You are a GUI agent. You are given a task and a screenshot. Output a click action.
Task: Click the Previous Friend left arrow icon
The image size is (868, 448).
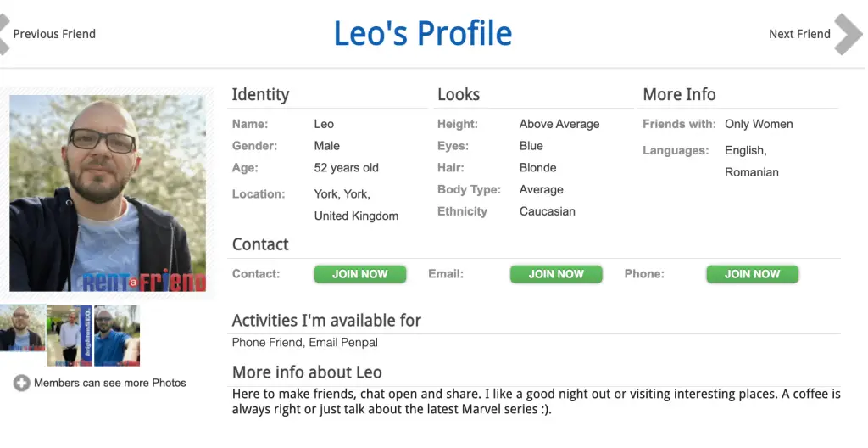click(x=4, y=35)
